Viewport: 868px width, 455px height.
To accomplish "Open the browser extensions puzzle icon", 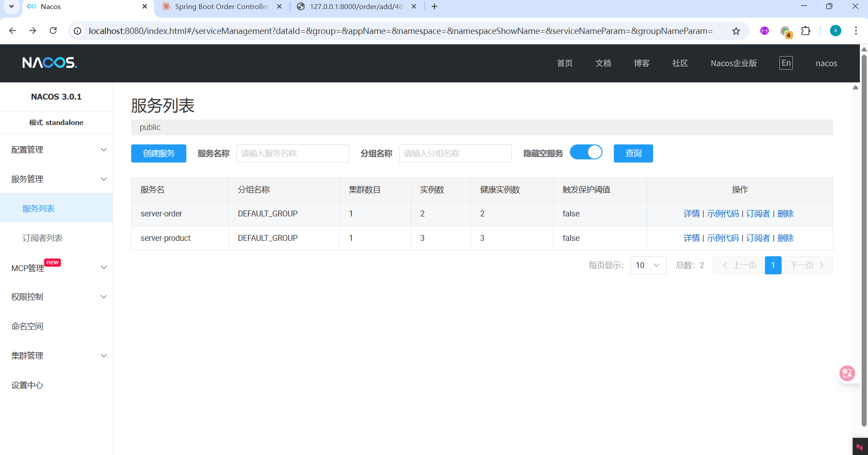I will pyautogui.click(x=806, y=31).
